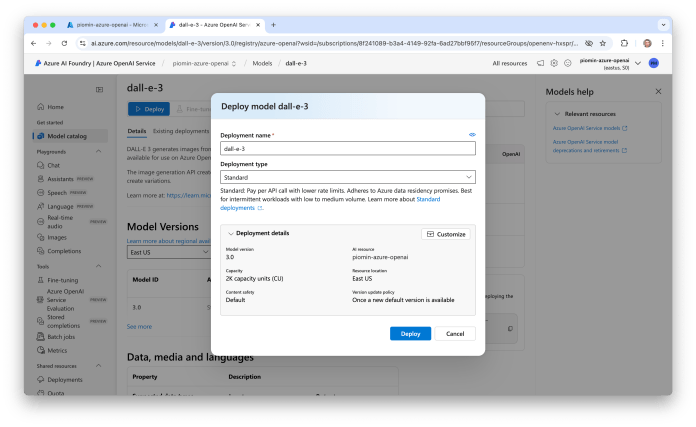
Task: Click See more under Model Versions
Action: pos(139,327)
